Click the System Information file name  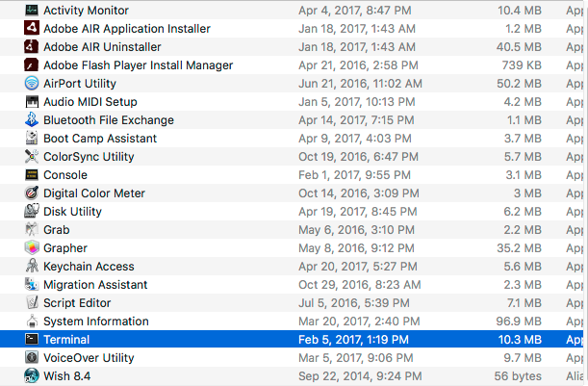96,321
